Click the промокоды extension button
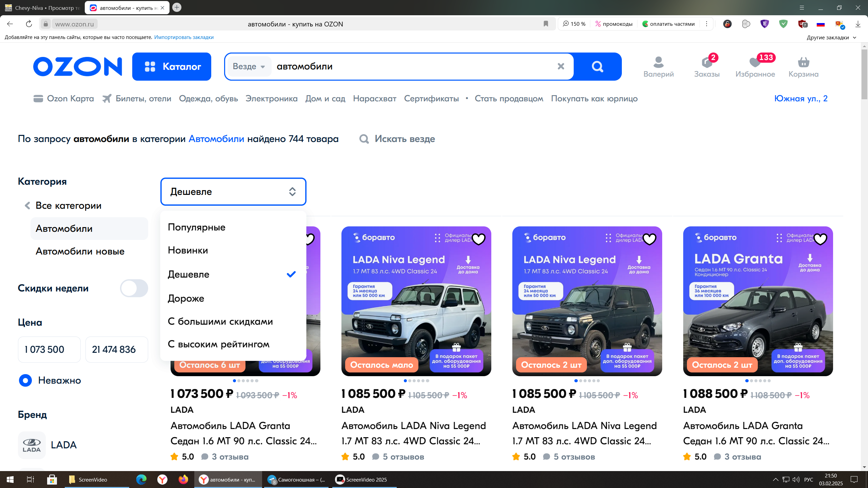This screenshot has width=868, height=488. (614, 24)
